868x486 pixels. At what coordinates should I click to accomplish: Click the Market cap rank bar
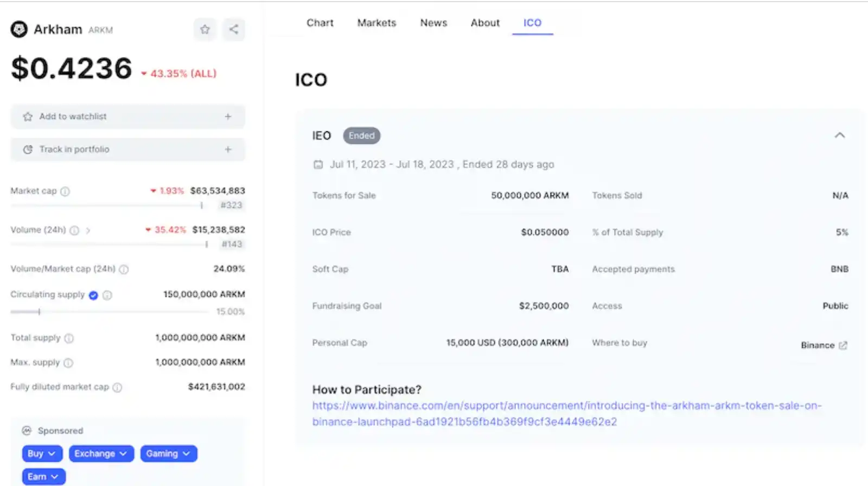(x=107, y=205)
